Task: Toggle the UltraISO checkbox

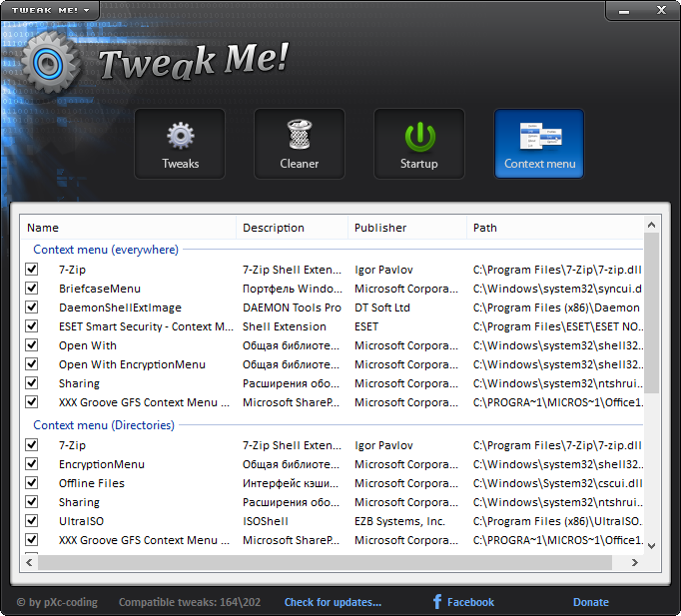Action: click(31, 521)
